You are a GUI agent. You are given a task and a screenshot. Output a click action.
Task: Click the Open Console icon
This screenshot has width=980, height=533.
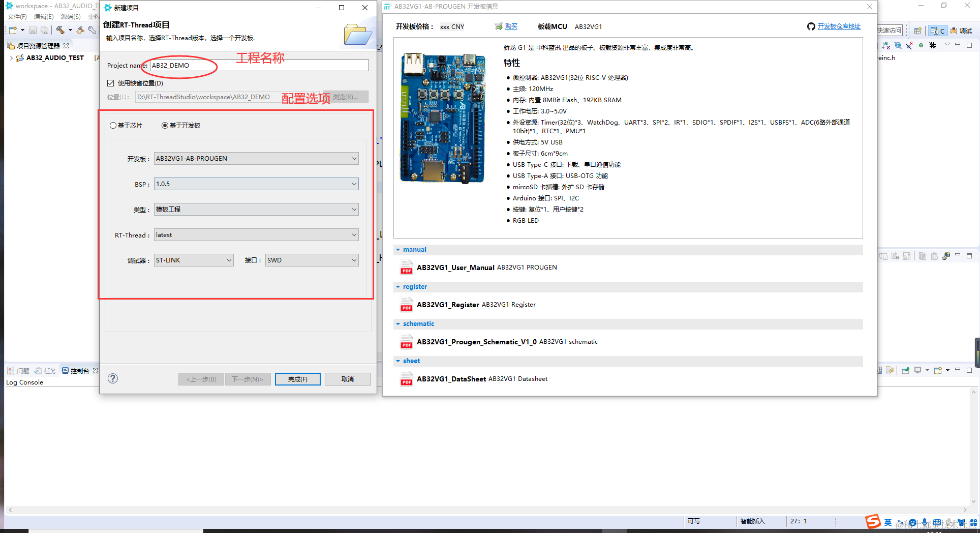[x=938, y=370]
